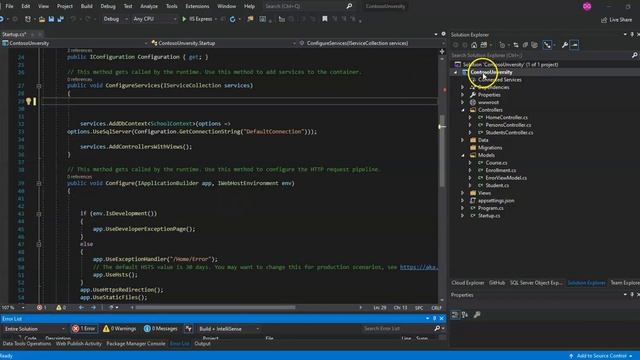The width and height of the screenshot is (640, 360).
Task: Click Add to Source Control in status bar
Action: point(601,356)
